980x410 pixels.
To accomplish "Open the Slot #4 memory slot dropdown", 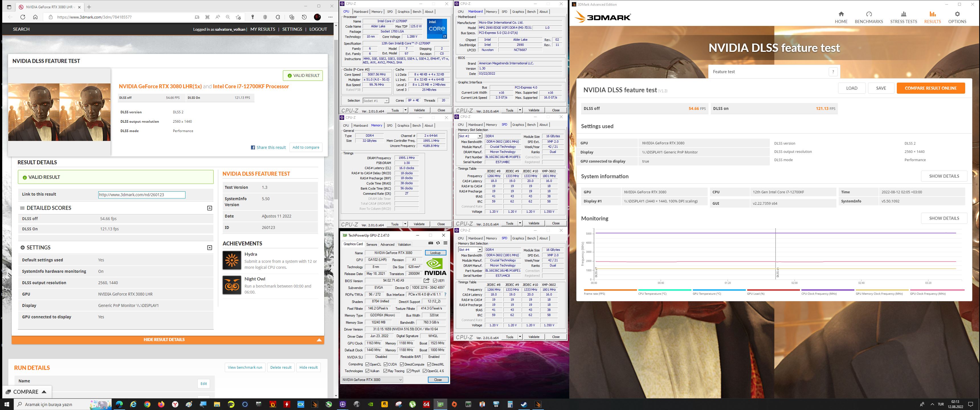I will [x=470, y=250].
